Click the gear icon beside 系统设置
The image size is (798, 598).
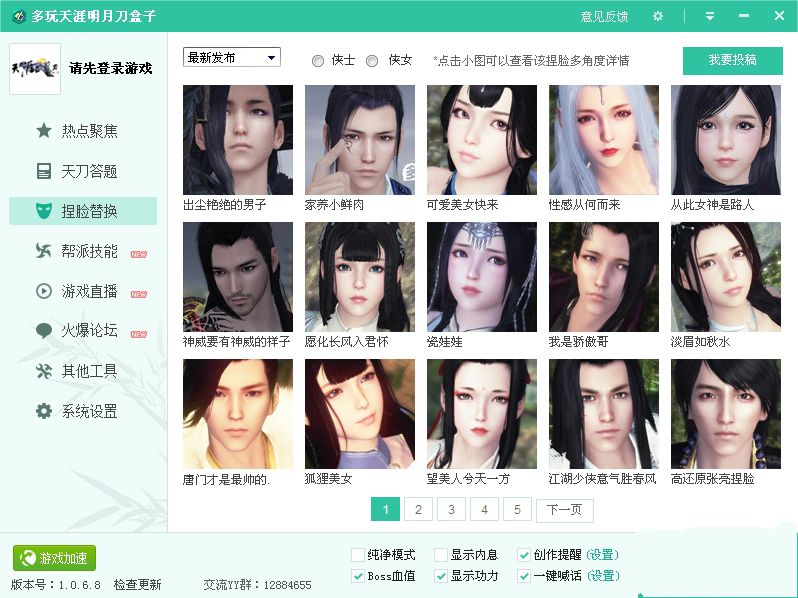pos(44,411)
